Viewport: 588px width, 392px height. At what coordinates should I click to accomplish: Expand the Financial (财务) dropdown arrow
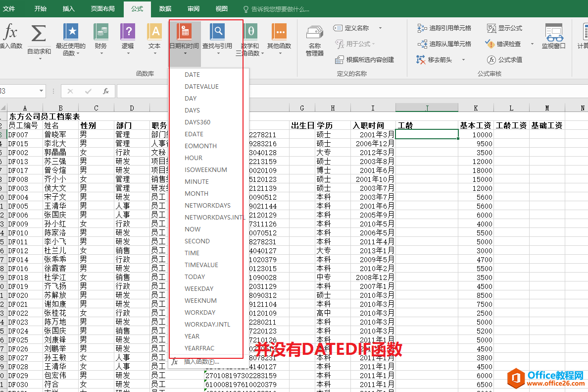[x=101, y=54]
